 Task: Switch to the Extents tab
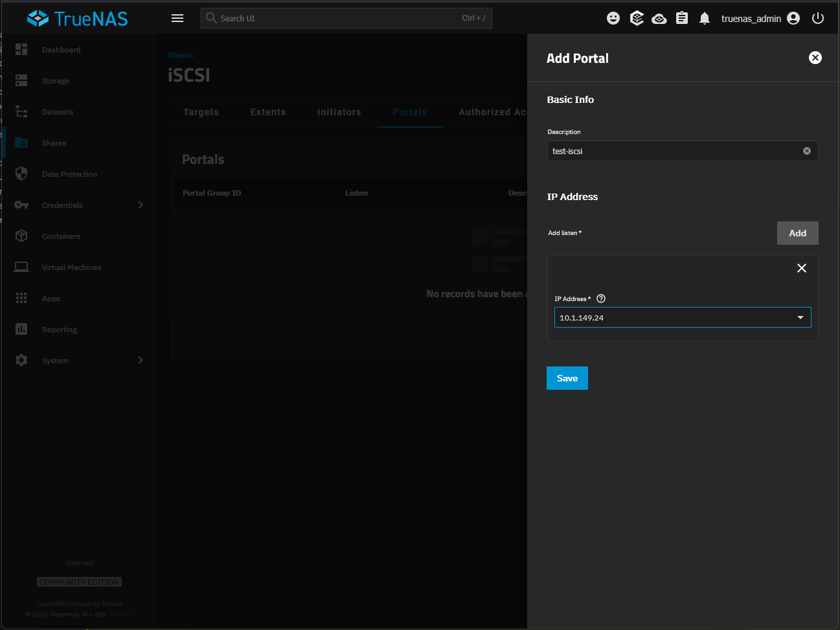(x=268, y=112)
